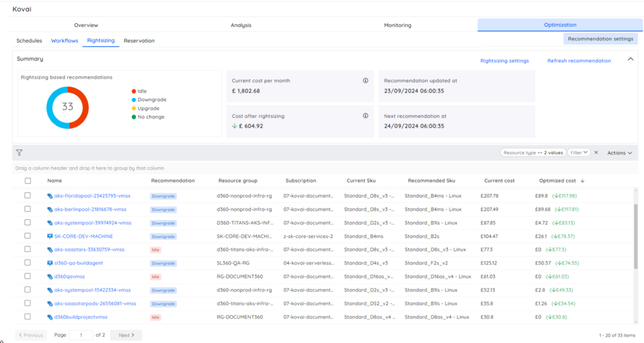The width and height of the screenshot is (644, 343).
Task: Switch to the Monitoring tab
Action: click(397, 25)
